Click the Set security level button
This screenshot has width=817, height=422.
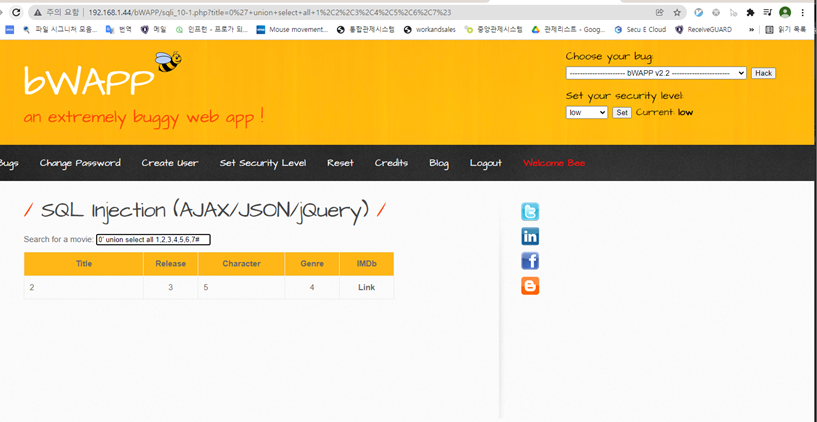tap(622, 112)
